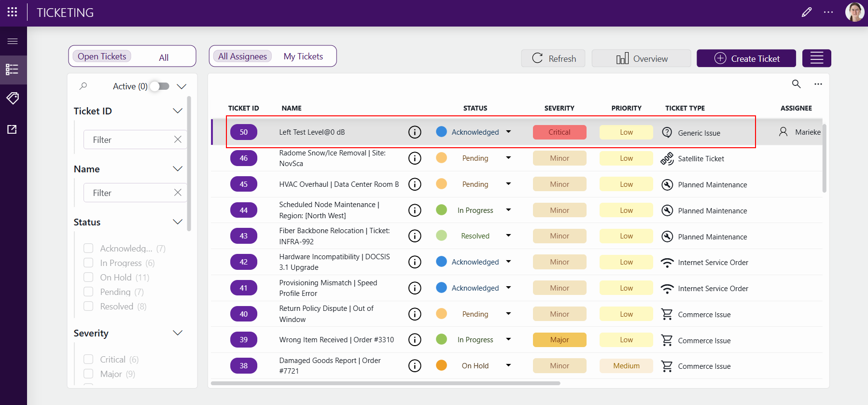The width and height of the screenshot is (868, 405).
Task: Open status dropdown for ticket 38
Action: (x=508, y=365)
